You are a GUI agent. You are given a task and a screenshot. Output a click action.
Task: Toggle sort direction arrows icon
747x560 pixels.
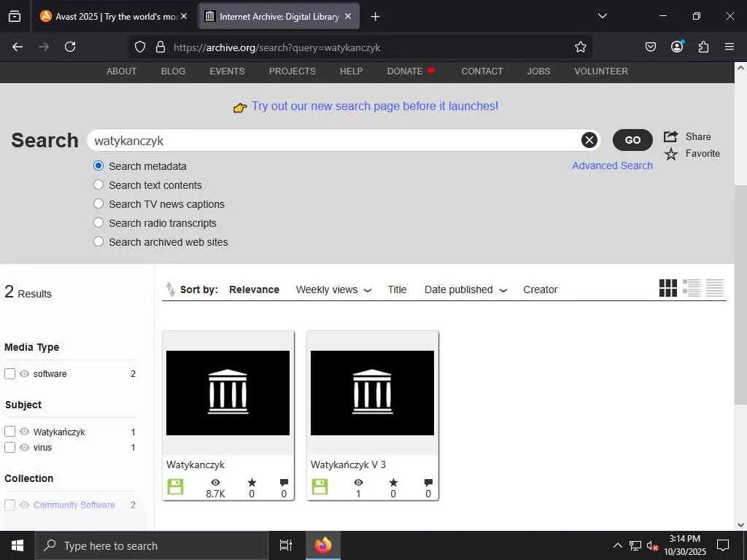point(170,289)
